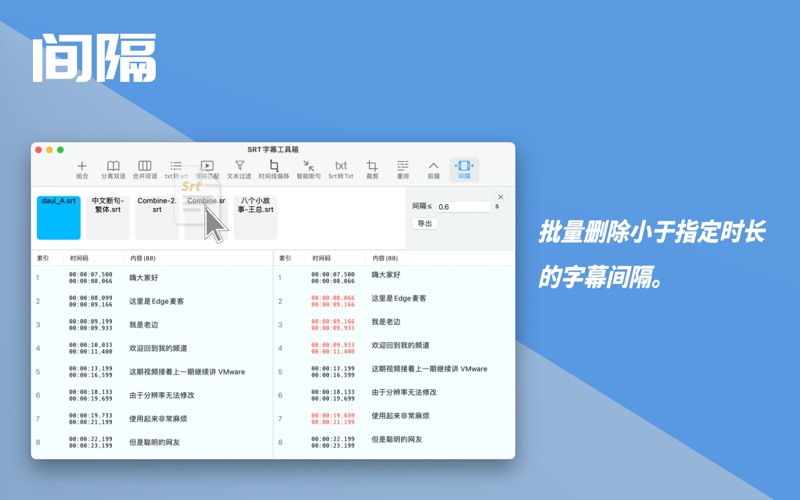The image size is (800, 500).
Task: Click the SRT字幕工具箱 window title
Action: click(273, 149)
